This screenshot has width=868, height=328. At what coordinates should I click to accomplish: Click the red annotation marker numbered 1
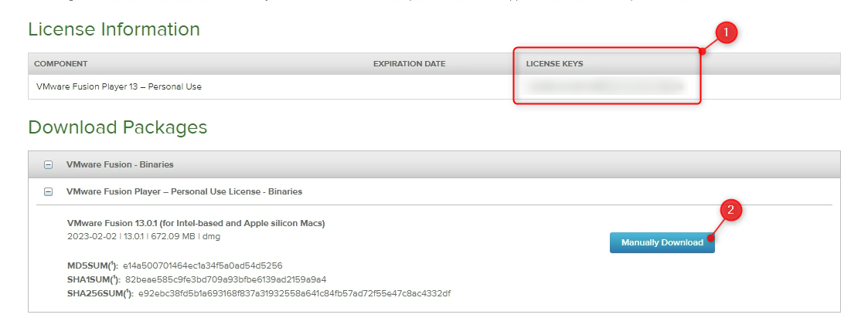(725, 33)
